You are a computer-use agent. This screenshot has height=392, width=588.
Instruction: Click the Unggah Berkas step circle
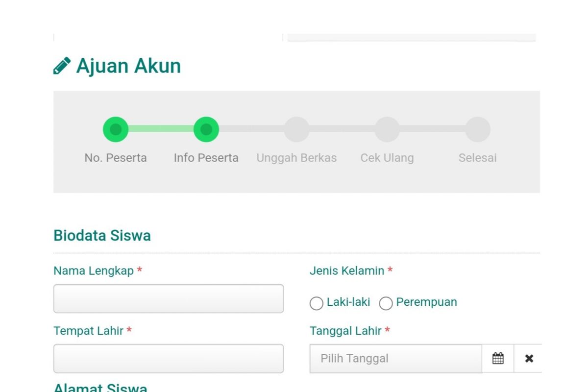coord(296,129)
